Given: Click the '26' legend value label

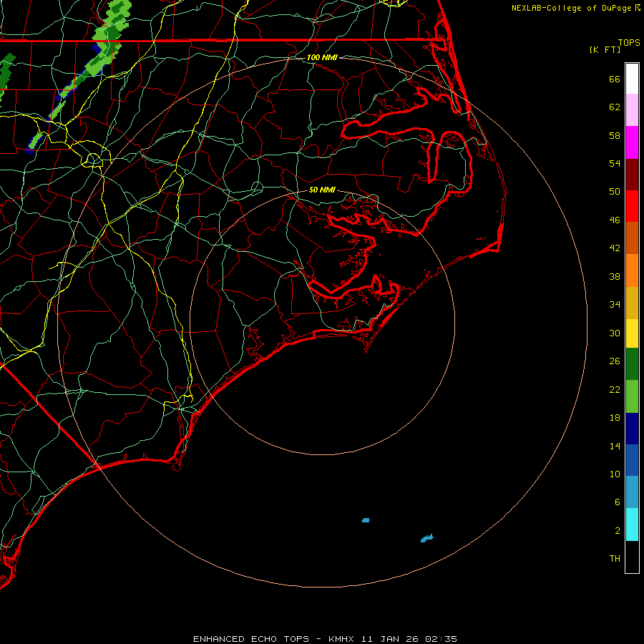Looking at the screenshot, I should coord(615,361).
